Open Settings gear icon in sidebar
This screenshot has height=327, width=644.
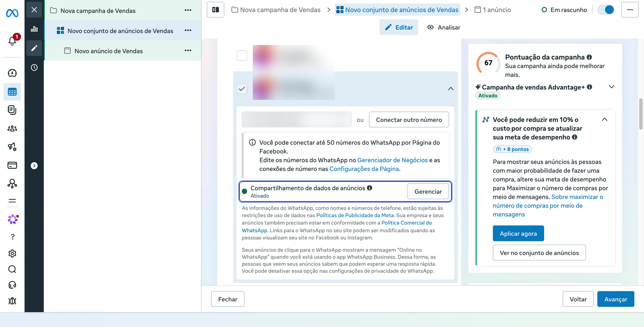point(12,253)
